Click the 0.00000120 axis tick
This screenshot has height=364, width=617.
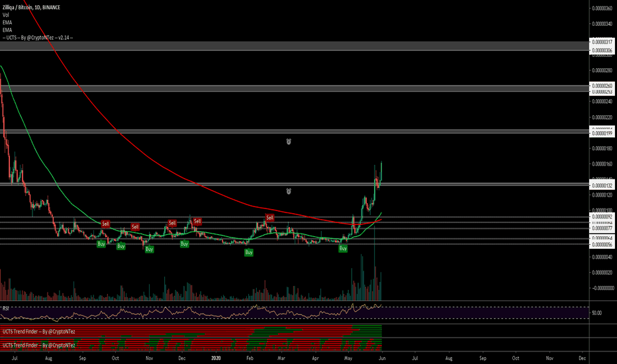coord(602,195)
